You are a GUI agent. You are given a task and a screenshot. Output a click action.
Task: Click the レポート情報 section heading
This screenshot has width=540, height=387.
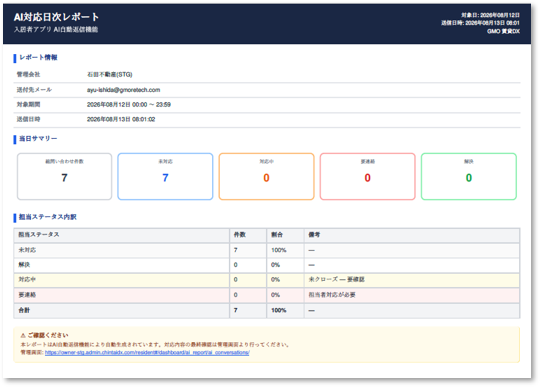click(x=38, y=57)
